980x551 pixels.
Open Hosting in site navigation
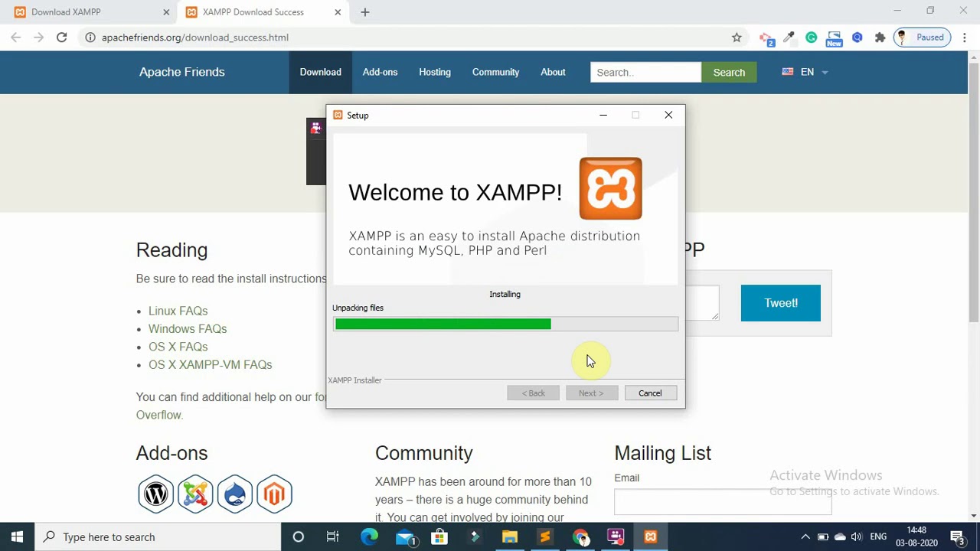[x=435, y=72]
